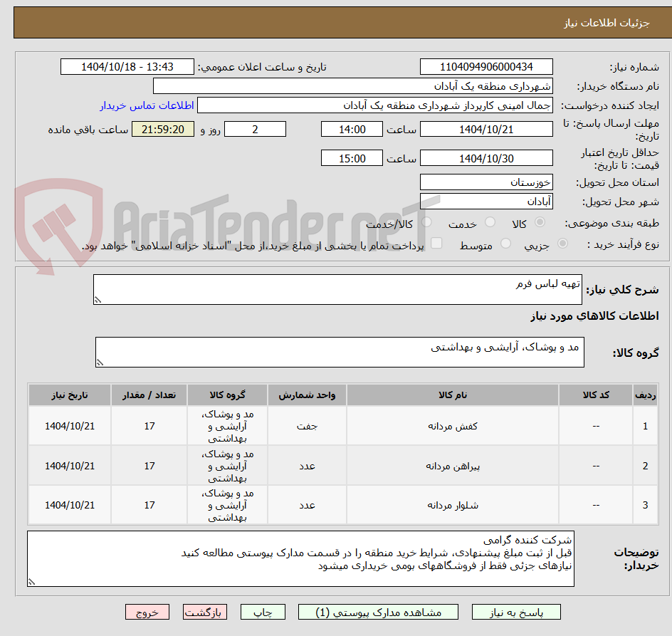Click the بازگشت button
This screenshot has height=636, width=672.
[x=205, y=612]
